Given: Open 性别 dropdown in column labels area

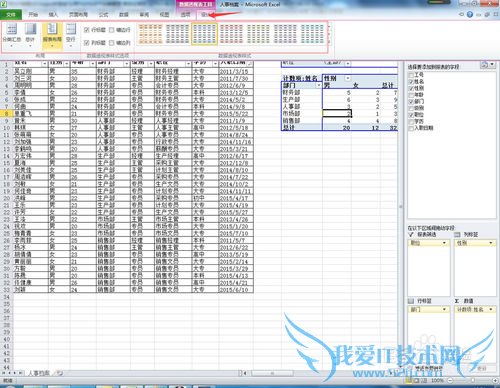Looking at the screenshot, I should [491, 243].
